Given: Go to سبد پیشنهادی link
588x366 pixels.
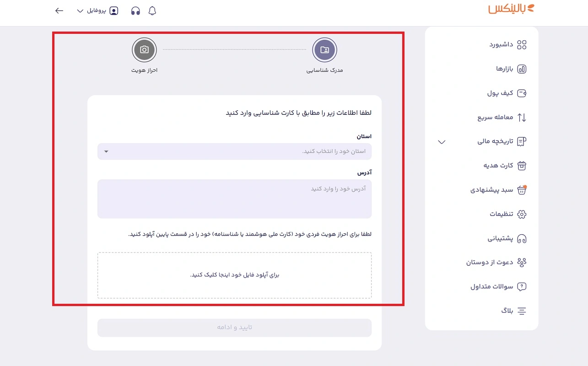Looking at the screenshot, I should 492,190.
